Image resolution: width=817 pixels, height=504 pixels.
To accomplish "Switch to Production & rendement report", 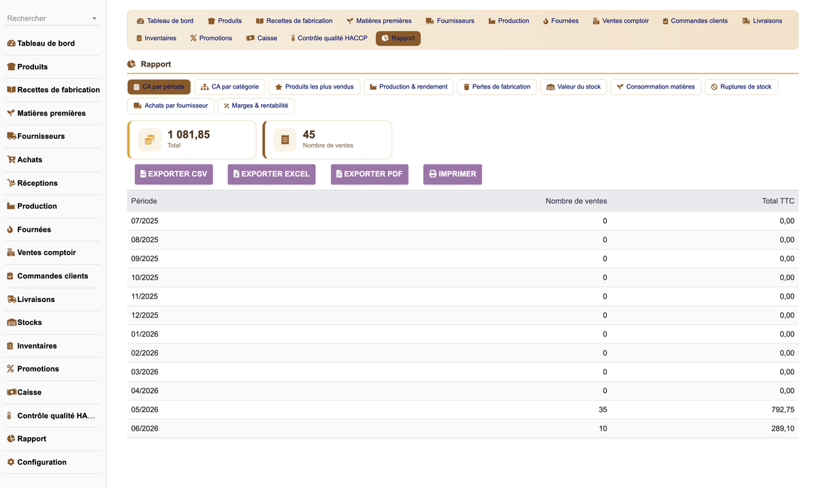I will [408, 87].
